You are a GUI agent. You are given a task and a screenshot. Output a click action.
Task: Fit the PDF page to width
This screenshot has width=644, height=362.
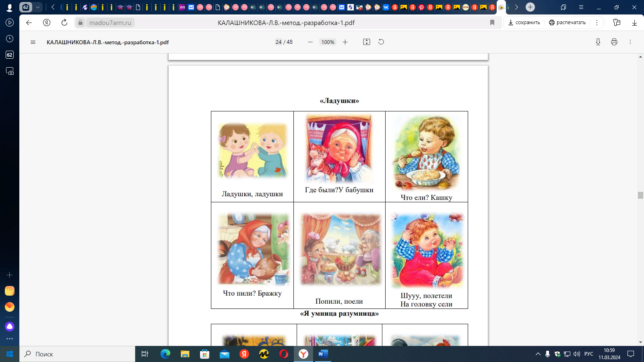[x=366, y=42]
